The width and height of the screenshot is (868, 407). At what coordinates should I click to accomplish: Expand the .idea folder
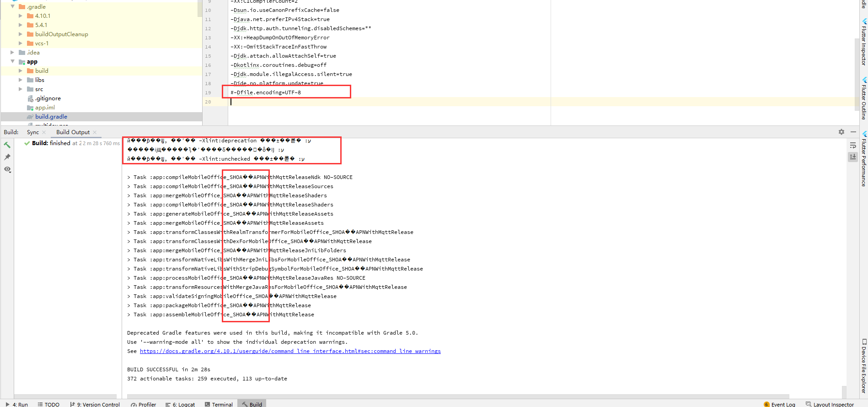pyautogui.click(x=12, y=53)
